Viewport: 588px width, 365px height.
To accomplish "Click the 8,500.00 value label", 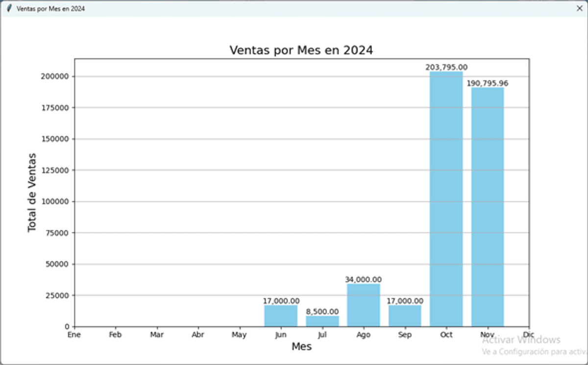I will (x=322, y=312).
